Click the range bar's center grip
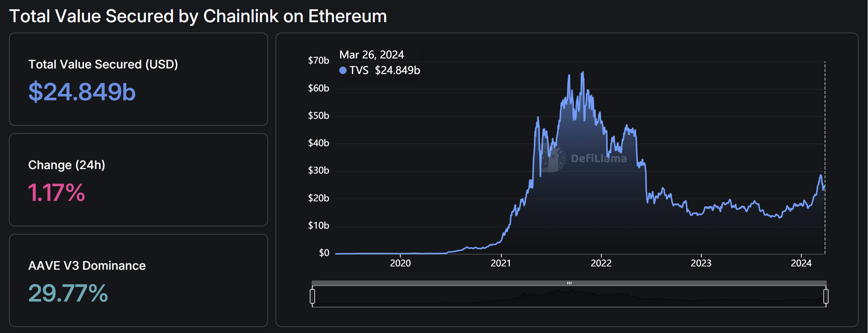 (x=569, y=283)
